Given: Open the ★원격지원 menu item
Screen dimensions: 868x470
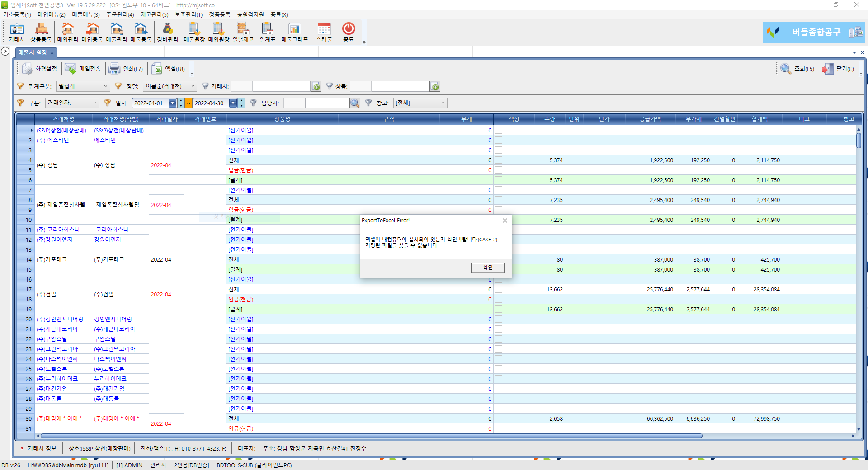Looking at the screenshot, I should pos(251,14).
